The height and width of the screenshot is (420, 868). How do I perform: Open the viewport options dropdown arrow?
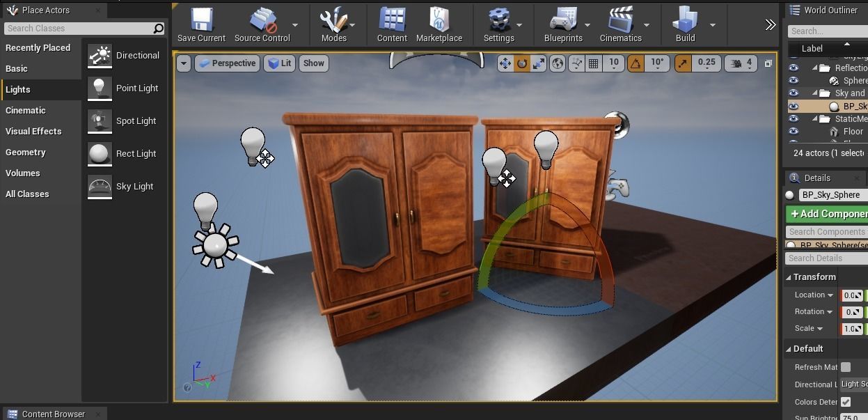click(x=183, y=63)
